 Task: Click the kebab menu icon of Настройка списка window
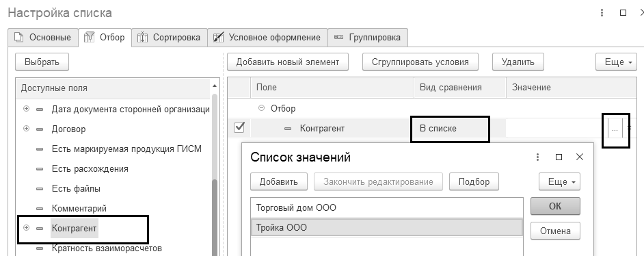(x=602, y=13)
